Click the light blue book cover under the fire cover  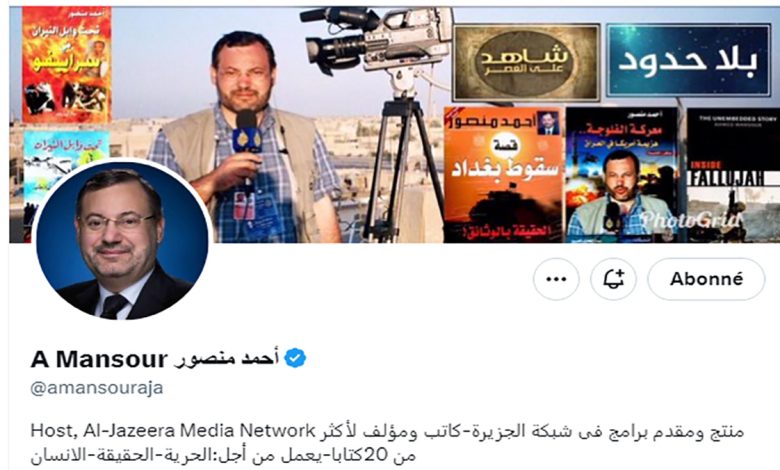[x=66, y=149]
